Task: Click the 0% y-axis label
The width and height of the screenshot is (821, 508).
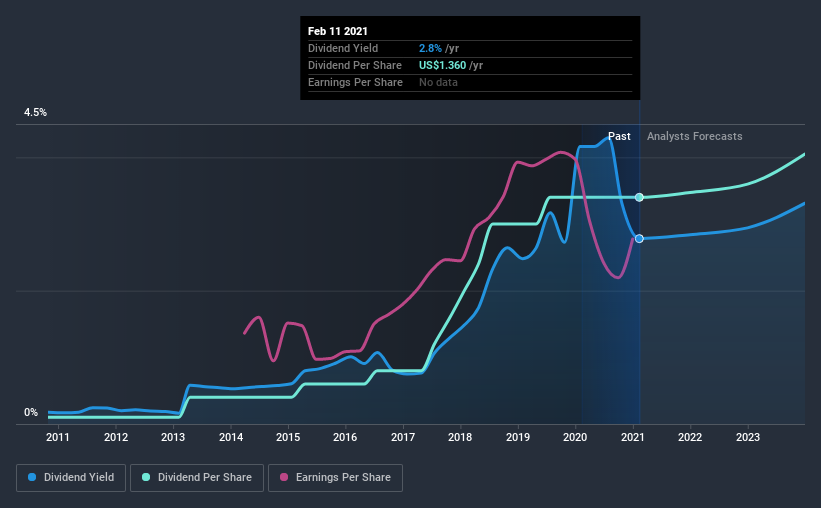Action: click(x=31, y=413)
